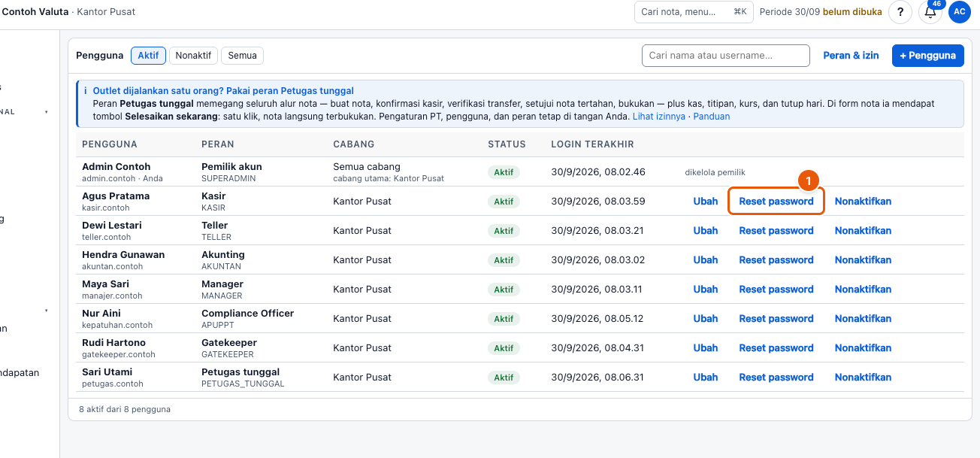Click Nonaktifkan for Rudi Hartono

pos(863,348)
